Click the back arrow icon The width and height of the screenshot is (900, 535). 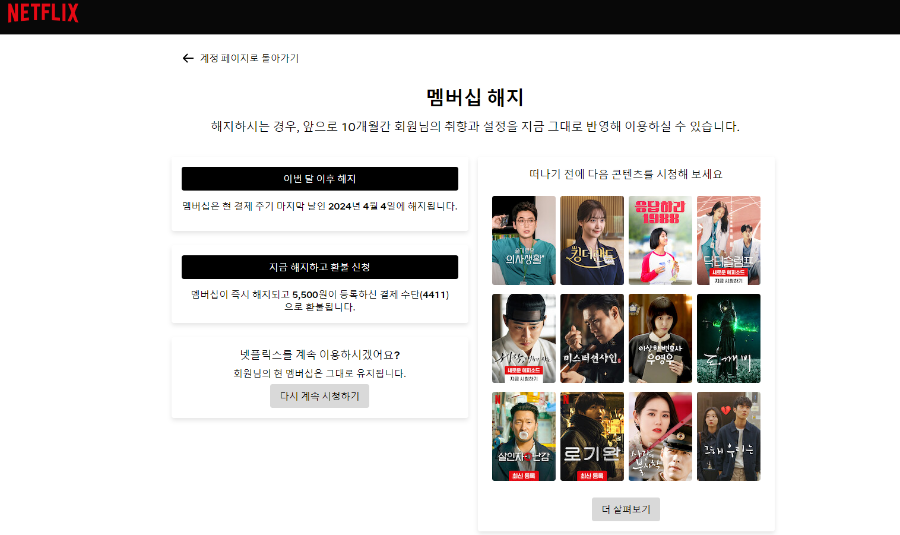click(188, 58)
